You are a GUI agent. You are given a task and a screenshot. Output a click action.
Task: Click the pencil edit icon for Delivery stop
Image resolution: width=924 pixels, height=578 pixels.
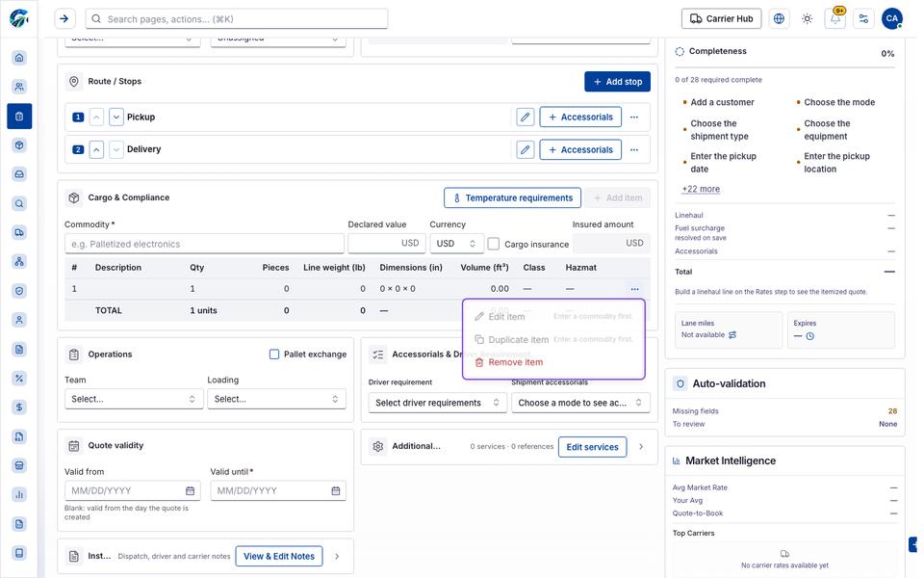pyautogui.click(x=526, y=149)
